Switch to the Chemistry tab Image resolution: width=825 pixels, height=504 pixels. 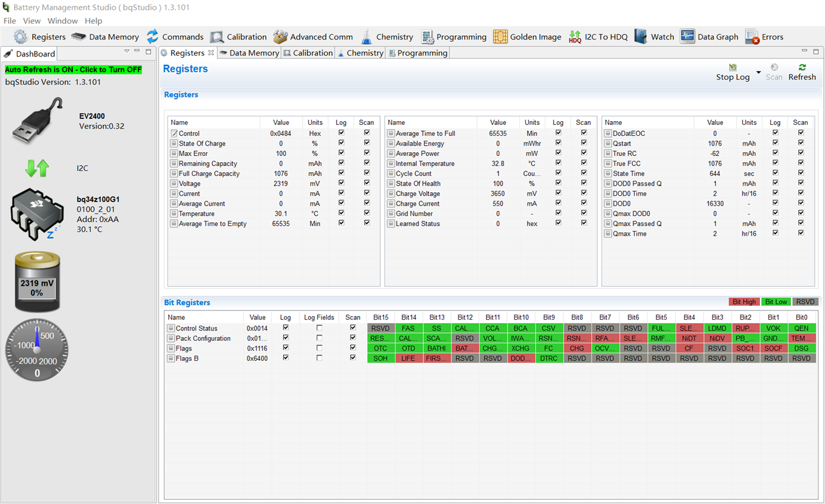pos(360,53)
